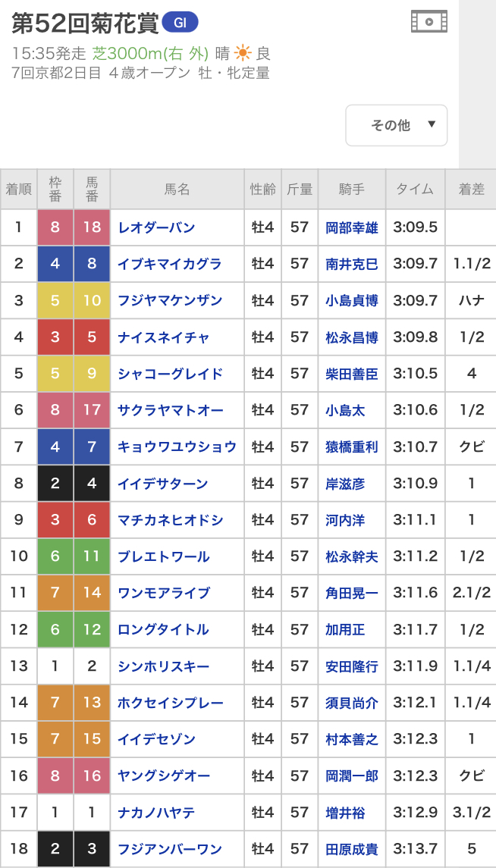The width and height of the screenshot is (496, 868).
Task: Click the 馬名 column header
Action: click(177, 190)
